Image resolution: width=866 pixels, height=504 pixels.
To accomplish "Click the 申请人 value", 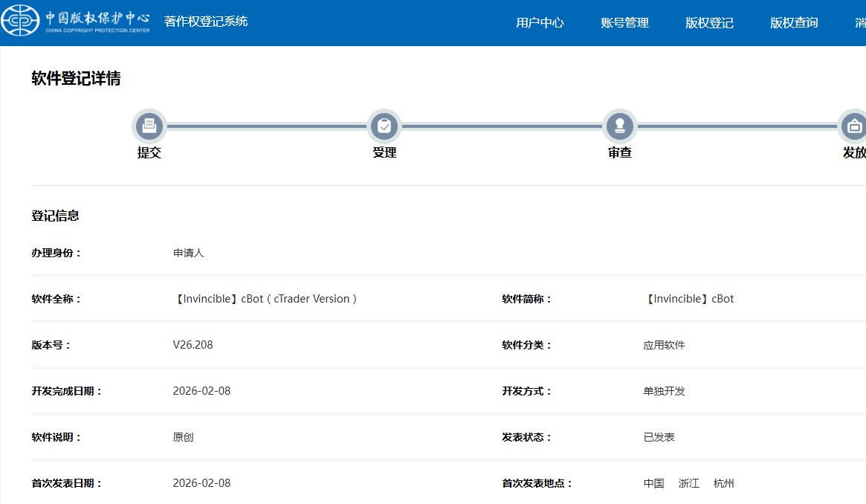I will coord(188,253).
